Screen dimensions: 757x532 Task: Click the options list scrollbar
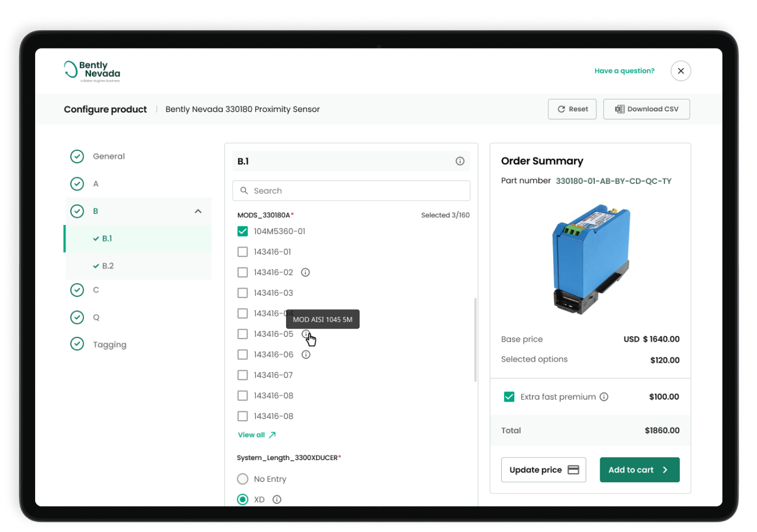coord(475,340)
